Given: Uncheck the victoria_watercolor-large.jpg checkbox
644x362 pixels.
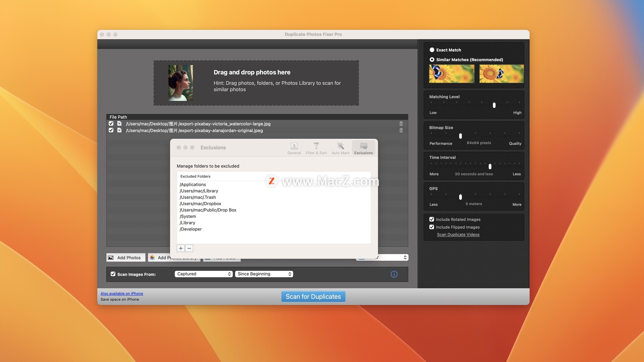Looking at the screenshot, I should click(111, 124).
